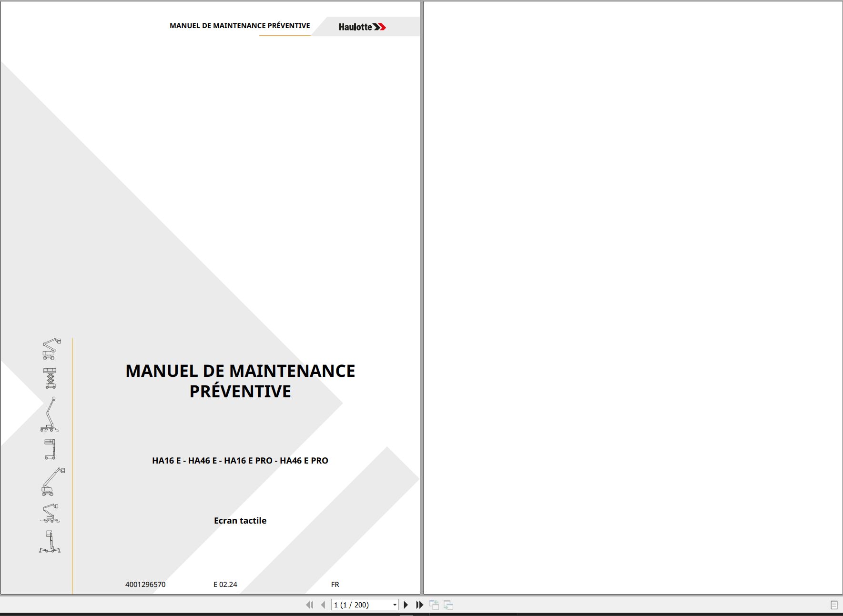Click the header text MANUEL DE MAINTENANCE PRÉVENTIVE

(x=240, y=26)
